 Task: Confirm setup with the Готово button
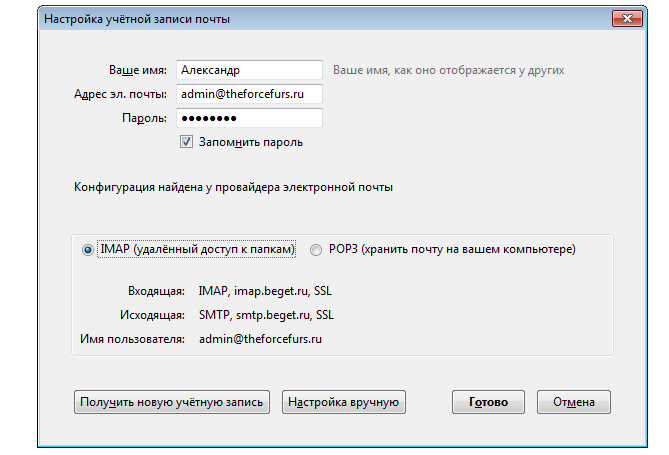pyautogui.click(x=488, y=402)
